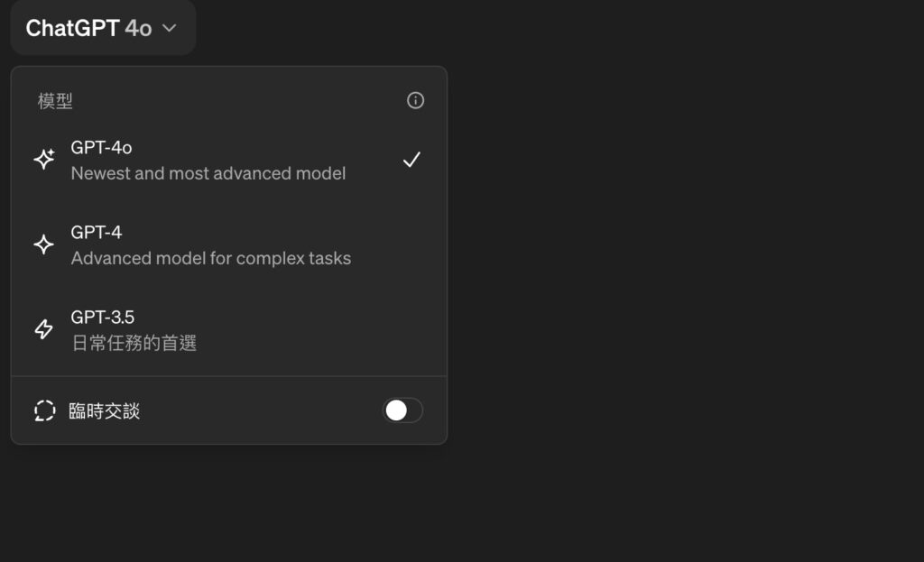This screenshot has height=562, width=924.
Task: Click 'Newest and most advanced model' description
Action: coord(208,173)
